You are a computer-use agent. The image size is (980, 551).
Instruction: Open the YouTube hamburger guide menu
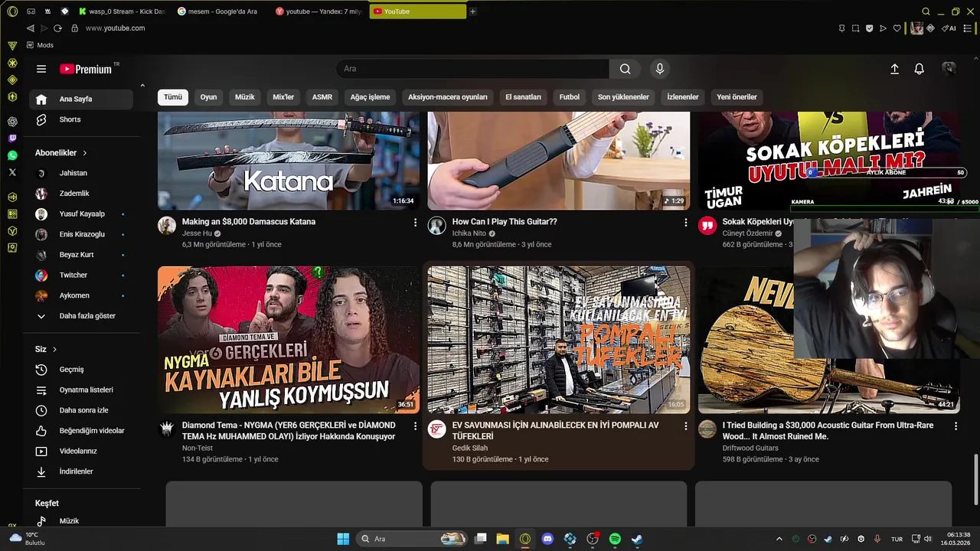click(x=41, y=69)
